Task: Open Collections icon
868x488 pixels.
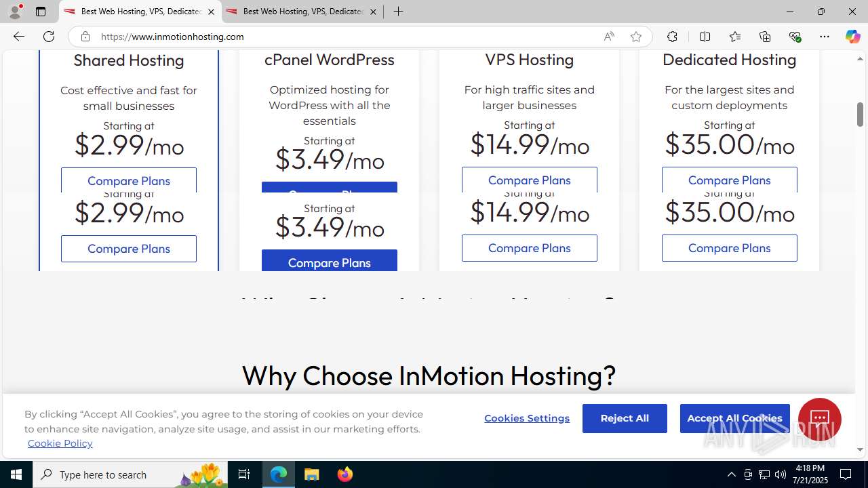Action: [x=765, y=37]
